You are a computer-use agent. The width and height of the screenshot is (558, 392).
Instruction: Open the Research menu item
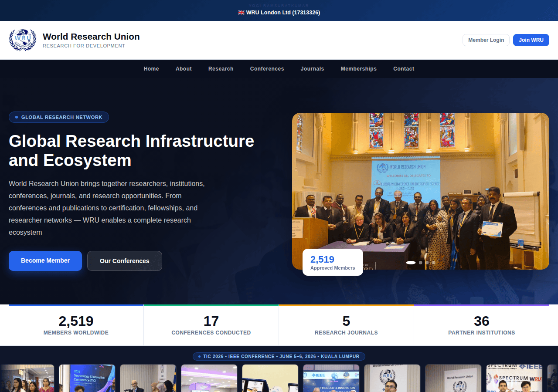point(221,69)
